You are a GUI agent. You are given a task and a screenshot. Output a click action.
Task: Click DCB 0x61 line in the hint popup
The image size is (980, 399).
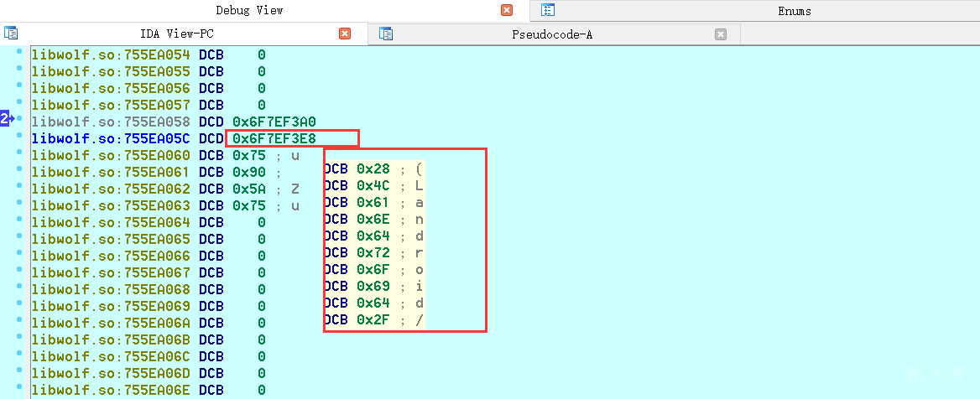[x=374, y=203]
